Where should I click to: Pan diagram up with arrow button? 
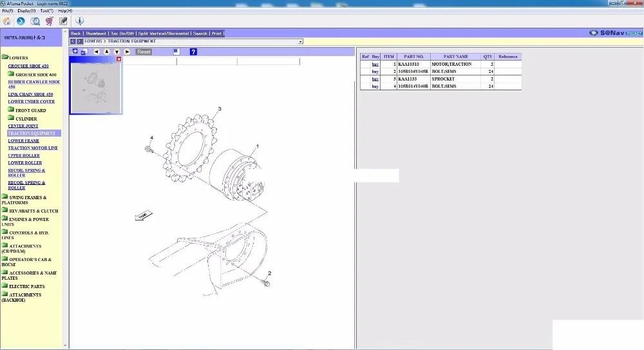tap(106, 52)
